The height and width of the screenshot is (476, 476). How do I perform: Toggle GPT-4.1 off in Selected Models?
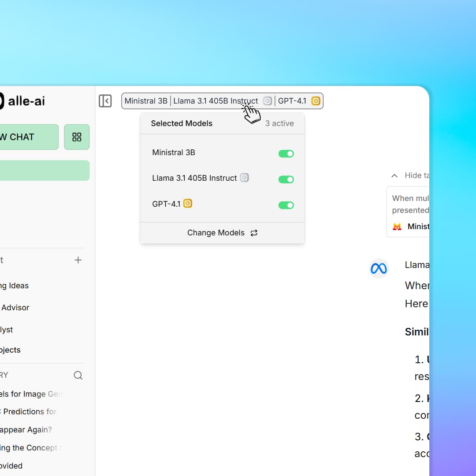[286, 205]
